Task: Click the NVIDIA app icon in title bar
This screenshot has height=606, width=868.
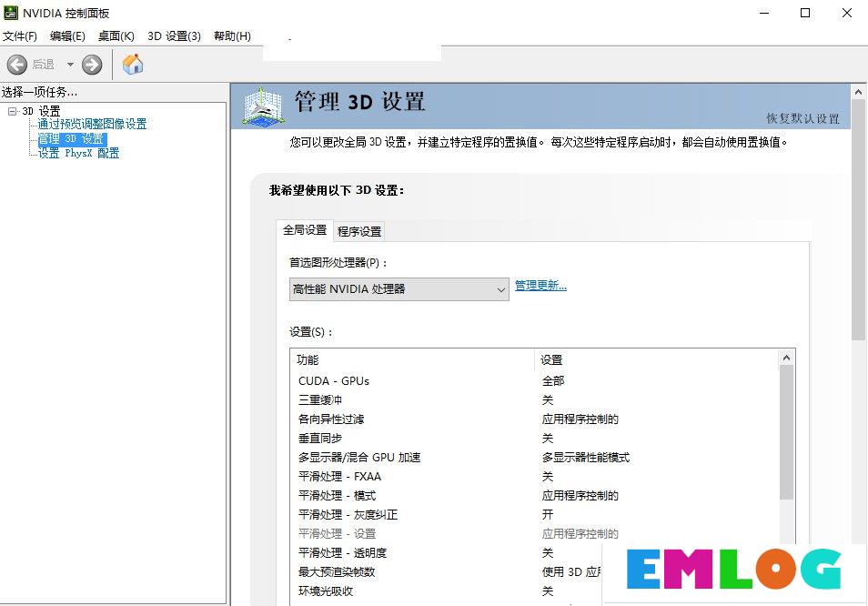Action: pyautogui.click(x=11, y=13)
